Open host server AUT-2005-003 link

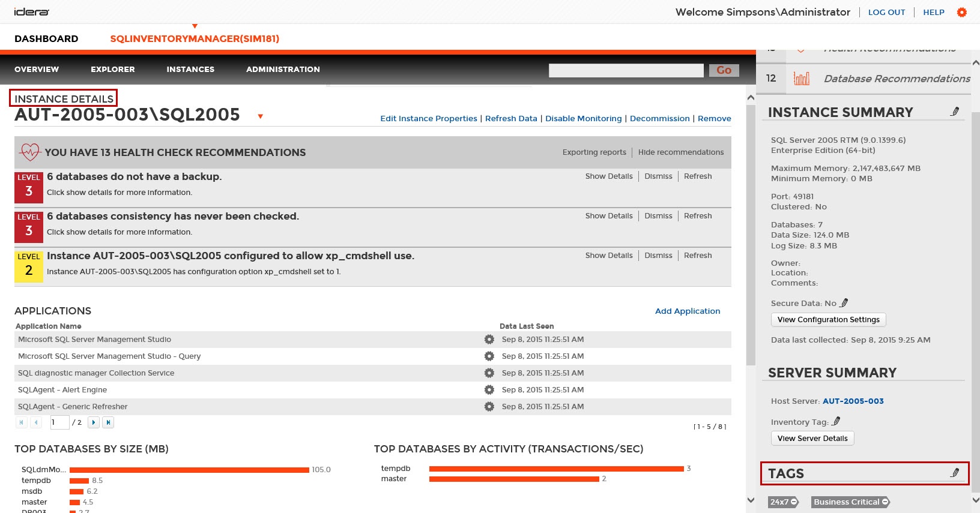point(853,401)
